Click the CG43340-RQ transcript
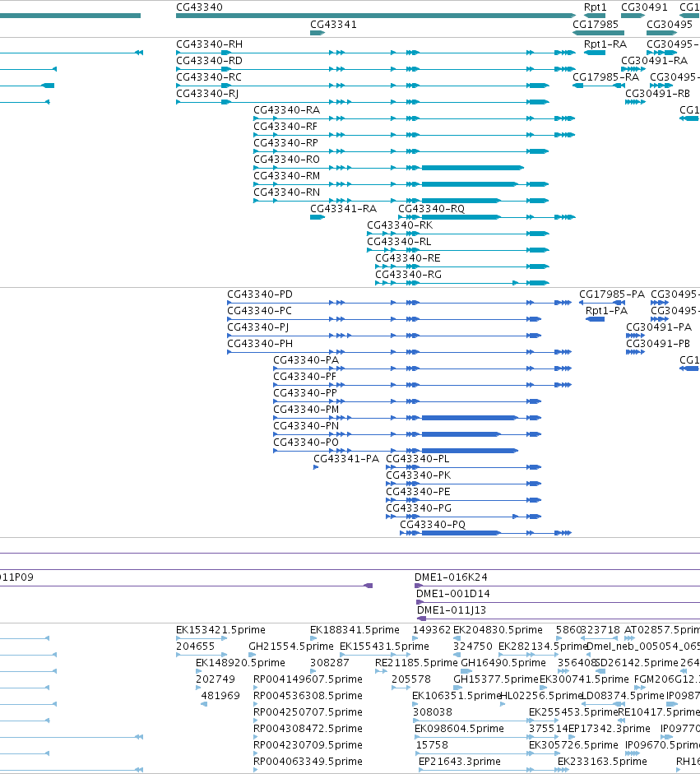The height and width of the screenshot is (774, 700). pos(432,209)
